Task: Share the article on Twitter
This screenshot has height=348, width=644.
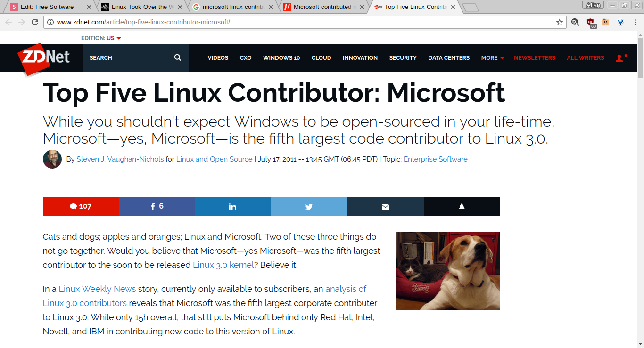Action: 309,206
